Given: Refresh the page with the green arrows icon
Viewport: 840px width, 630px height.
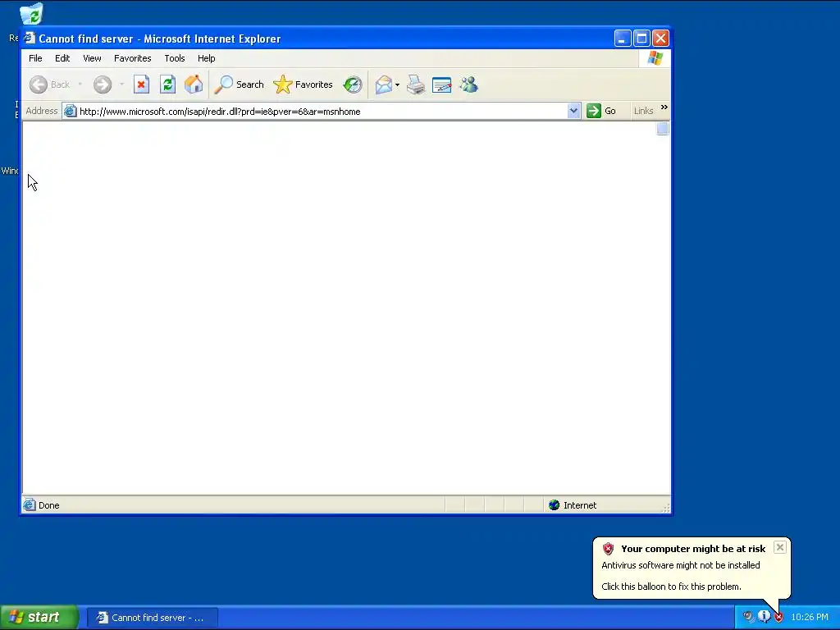Looking at the screenshot, I should tap(167, 84).
